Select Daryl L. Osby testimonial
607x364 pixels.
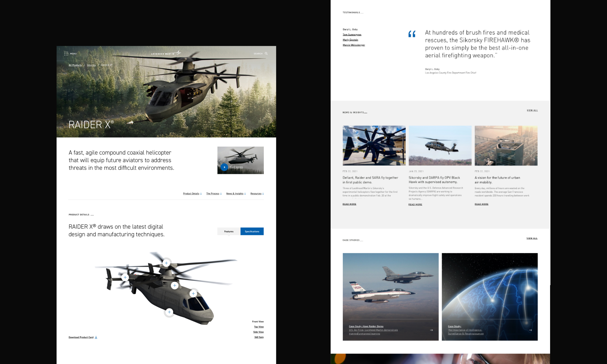click(350, 29)
